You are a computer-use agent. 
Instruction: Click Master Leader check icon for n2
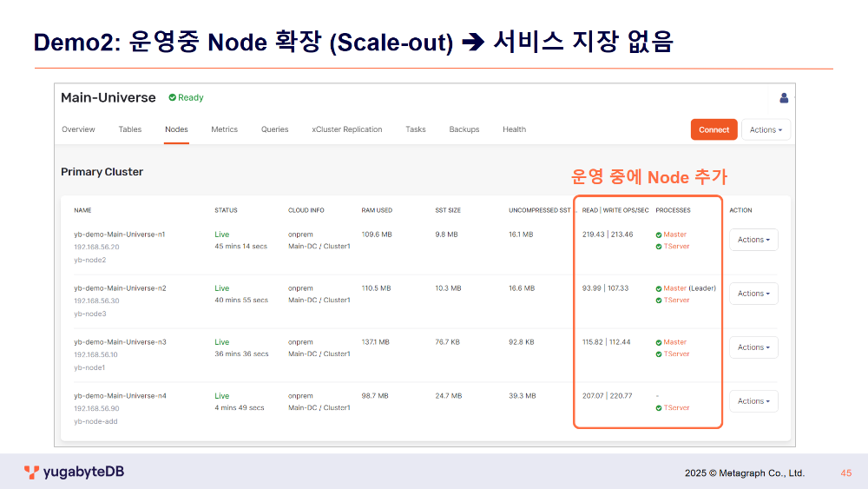[x=659, y=288]
